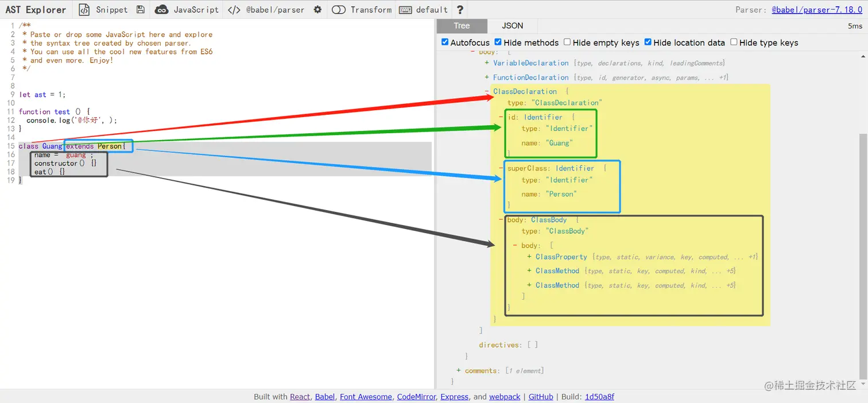Click the type "ClassBody" tree row
Screen dimensions: 868x403
(555, 231)
